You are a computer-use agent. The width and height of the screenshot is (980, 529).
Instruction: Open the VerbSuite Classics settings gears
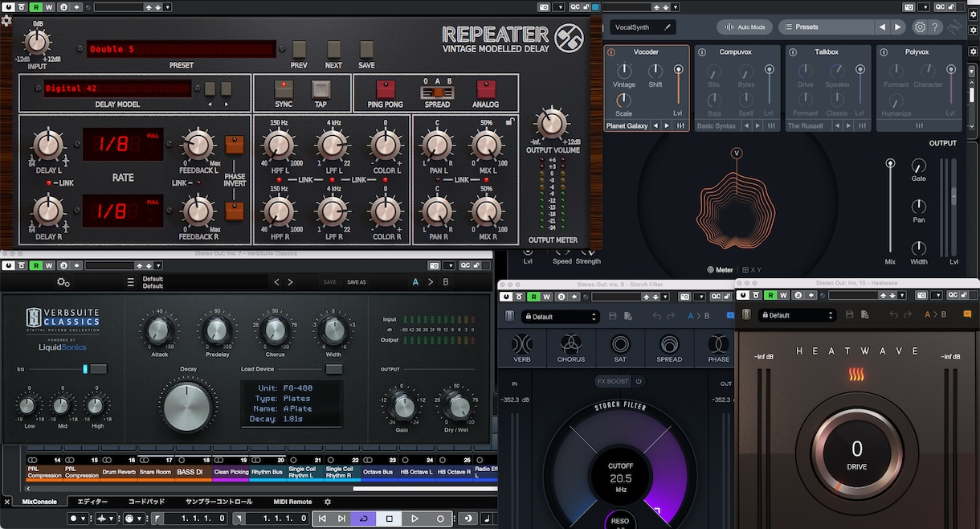tap(63, 282)
